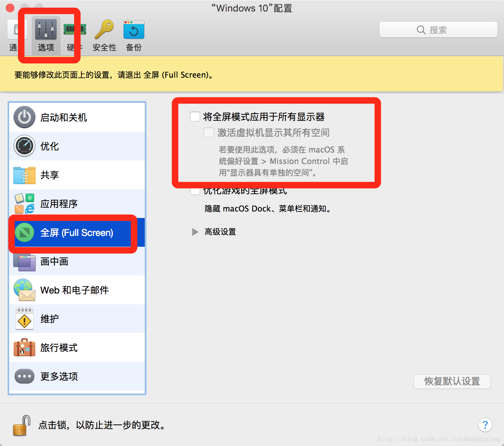Click the 更多选项 sidebar text
The image size is (504, 446).
coord(59,377)
